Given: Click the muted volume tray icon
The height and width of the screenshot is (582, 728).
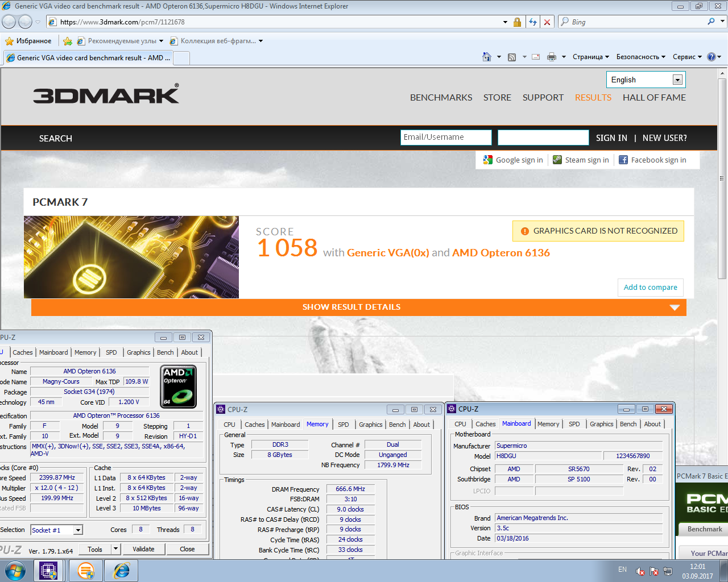Looking at the screenshot, I should pos(640,571).
